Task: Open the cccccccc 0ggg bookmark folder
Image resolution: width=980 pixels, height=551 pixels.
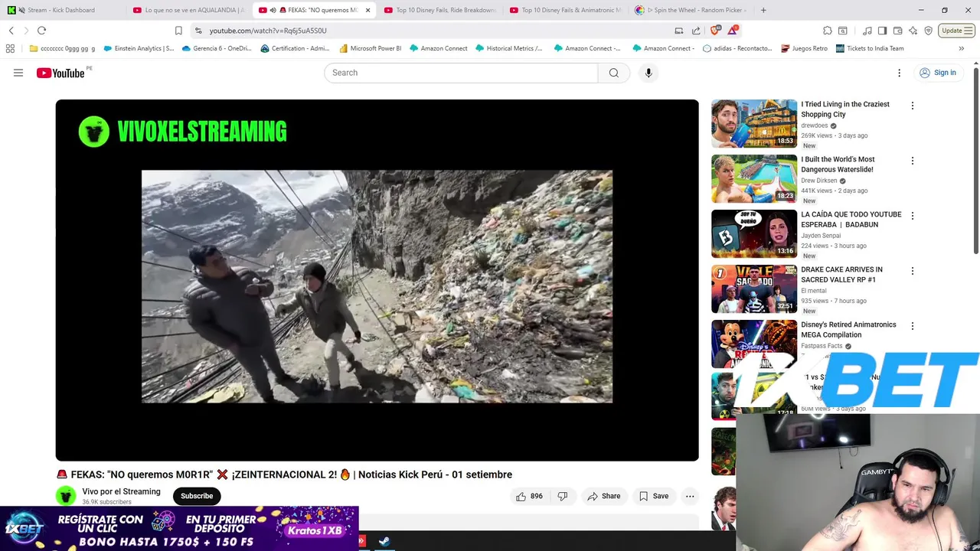Action: 62,48
